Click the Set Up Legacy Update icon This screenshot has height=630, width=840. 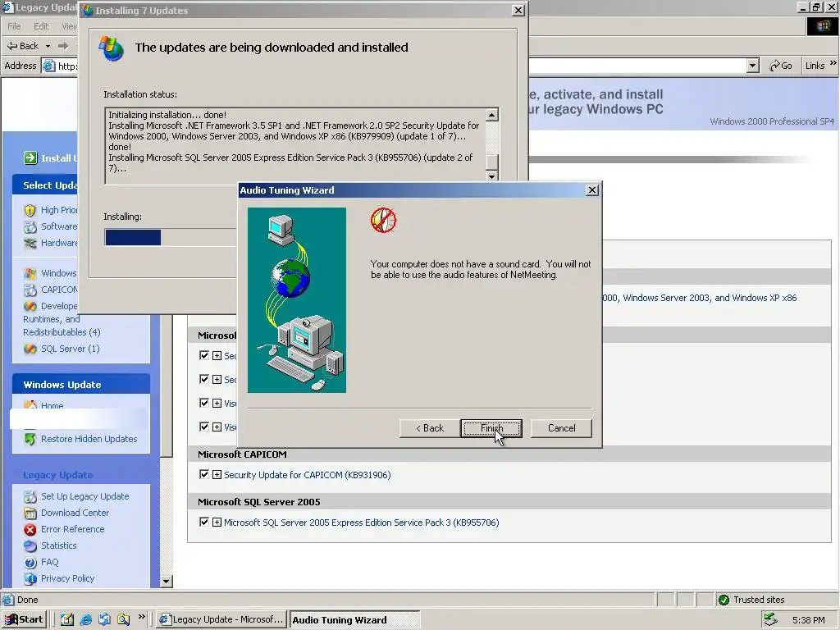point(30,496)
